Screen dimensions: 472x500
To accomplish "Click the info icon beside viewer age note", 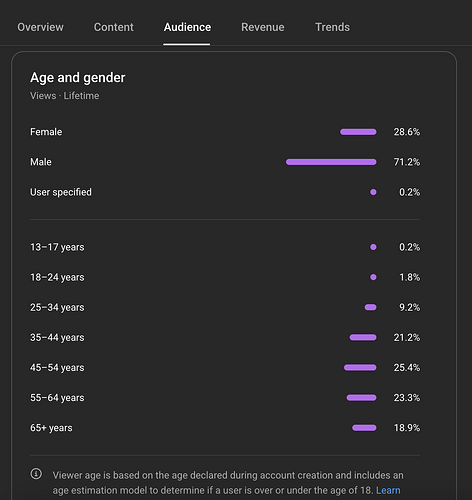I will 36,474.
